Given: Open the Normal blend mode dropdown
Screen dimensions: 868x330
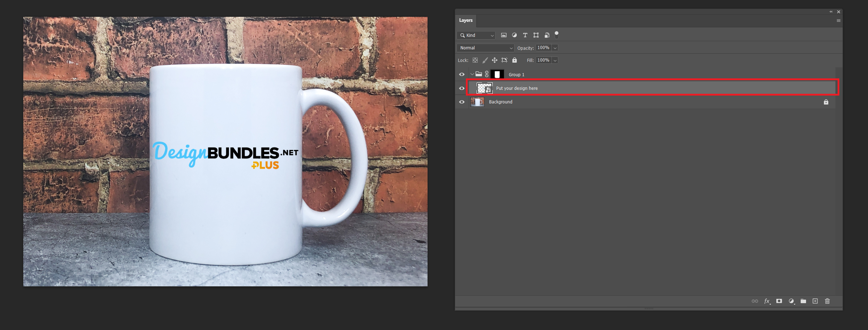Looking at the screenshot, I should tap(486, 48).
